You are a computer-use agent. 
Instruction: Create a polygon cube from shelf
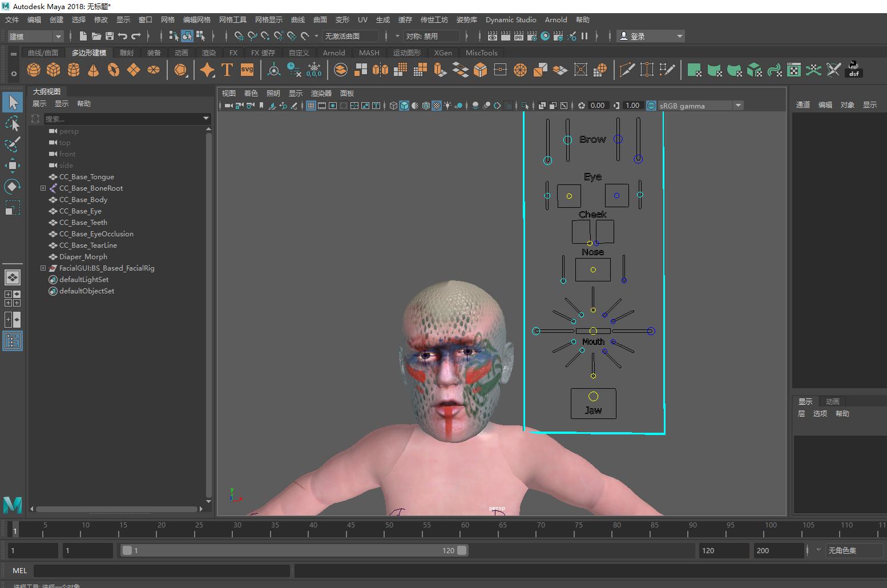pos(54,70)
